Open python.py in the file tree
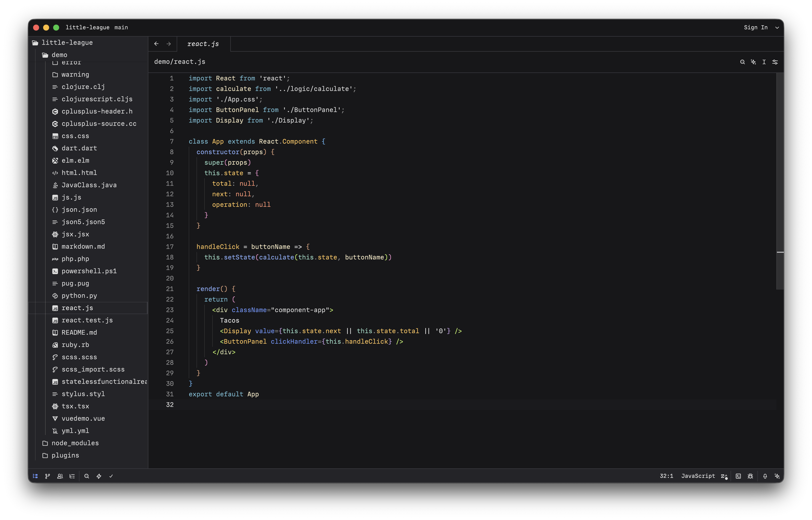 pos(88,295)
